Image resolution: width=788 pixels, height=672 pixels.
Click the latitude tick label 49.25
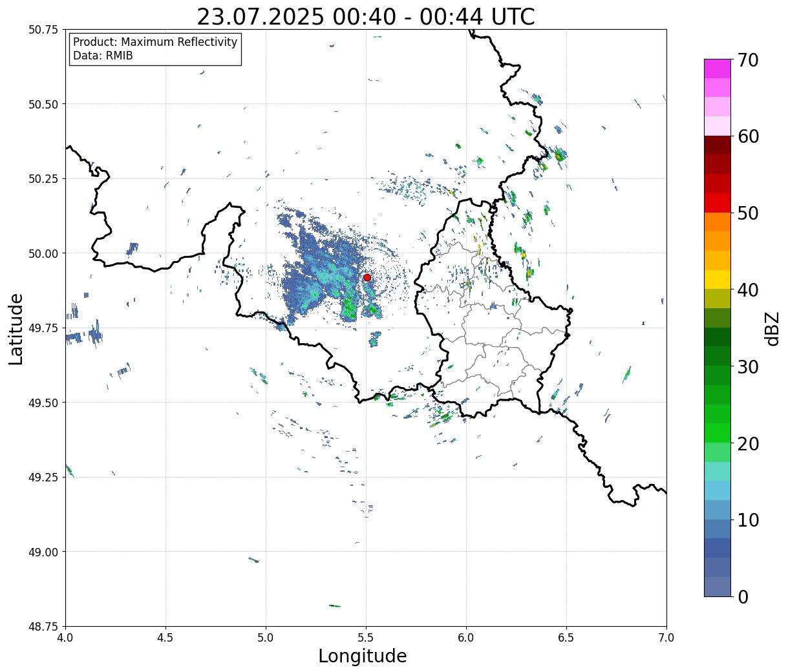pyautogui.click(x=43, y=478)
